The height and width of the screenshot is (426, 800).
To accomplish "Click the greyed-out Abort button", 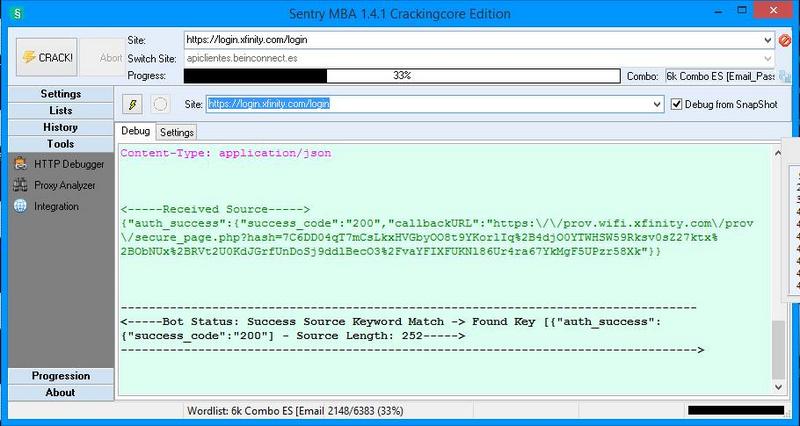I will point(102,57).
